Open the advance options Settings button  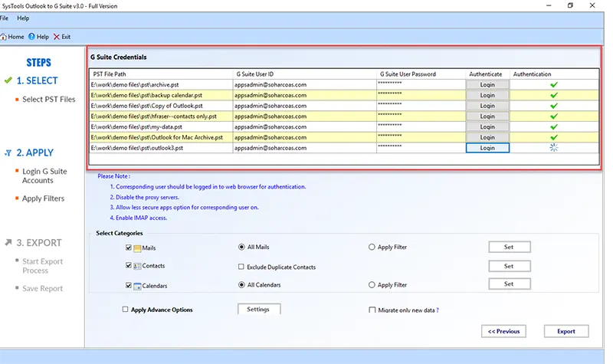(x=258, y=310)
